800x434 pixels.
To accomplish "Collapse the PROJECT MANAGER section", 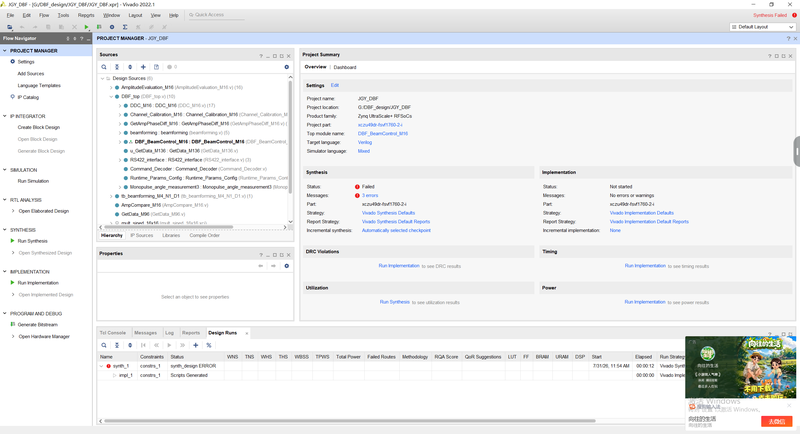I will (5, 50).
